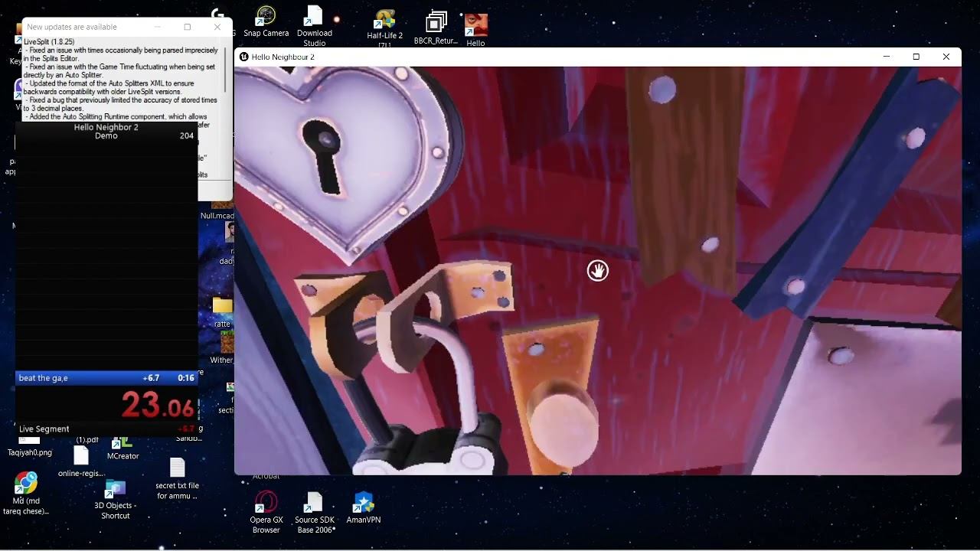Open the Download Studio desktop file

click(x=314, y=25)
